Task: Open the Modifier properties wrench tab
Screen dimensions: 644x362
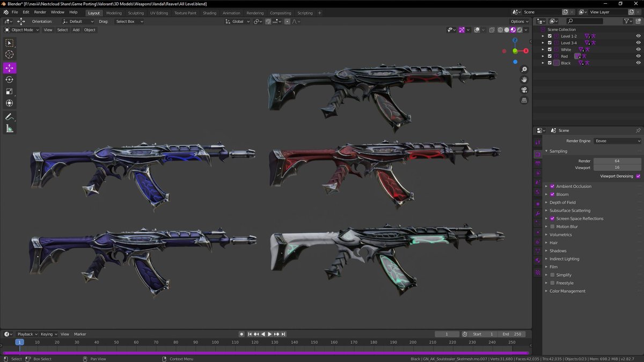Action: pyautogui.click(x=538, y=213)
